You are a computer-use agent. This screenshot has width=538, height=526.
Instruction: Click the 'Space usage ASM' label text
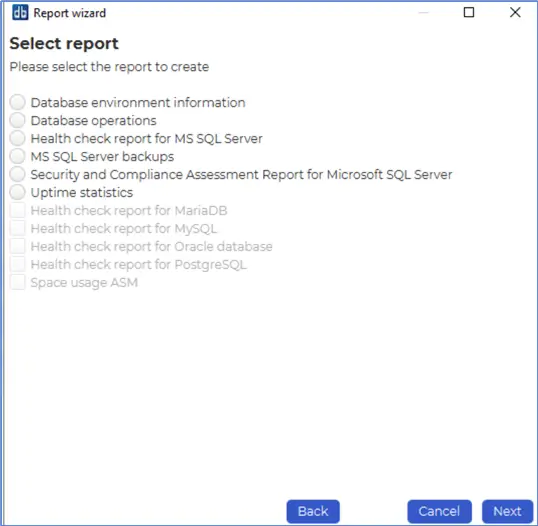(x=84, y=283)
